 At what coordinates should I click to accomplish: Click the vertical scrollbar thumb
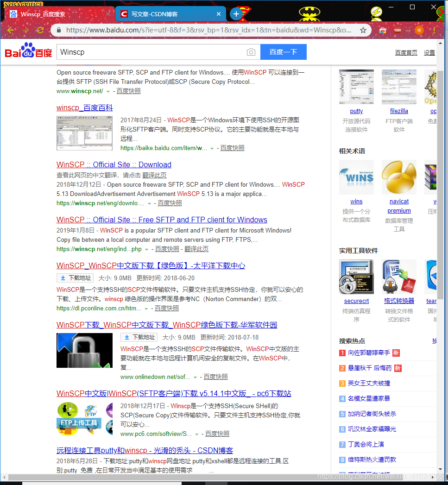[441, 185]
